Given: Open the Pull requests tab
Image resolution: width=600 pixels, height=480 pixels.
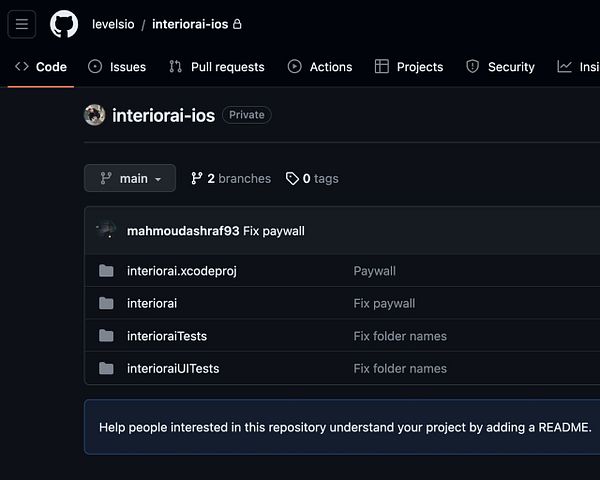Looking at the screenshot, I should pos(217,67).
